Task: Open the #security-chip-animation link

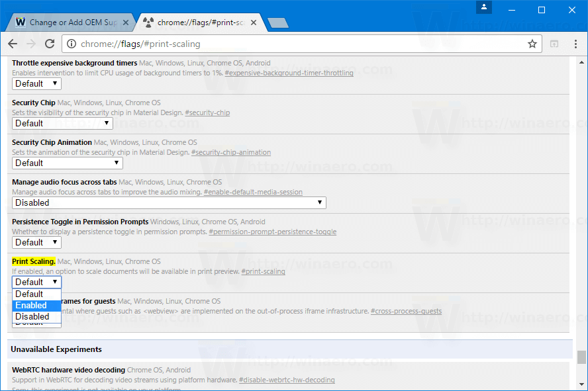Action: (x=231, y=152)
